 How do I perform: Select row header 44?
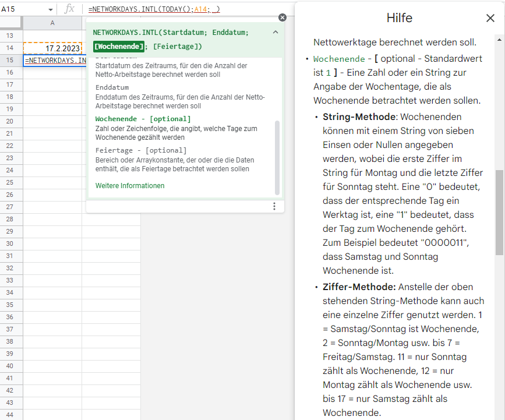tap(10, 415)
